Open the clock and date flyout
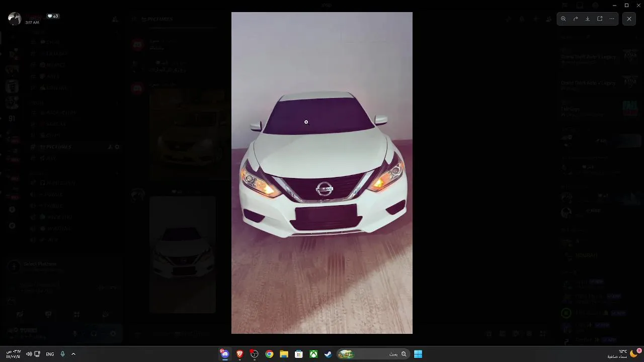Image resolution: width=644 pixels, height=362 pixels. tap(14, 354)
